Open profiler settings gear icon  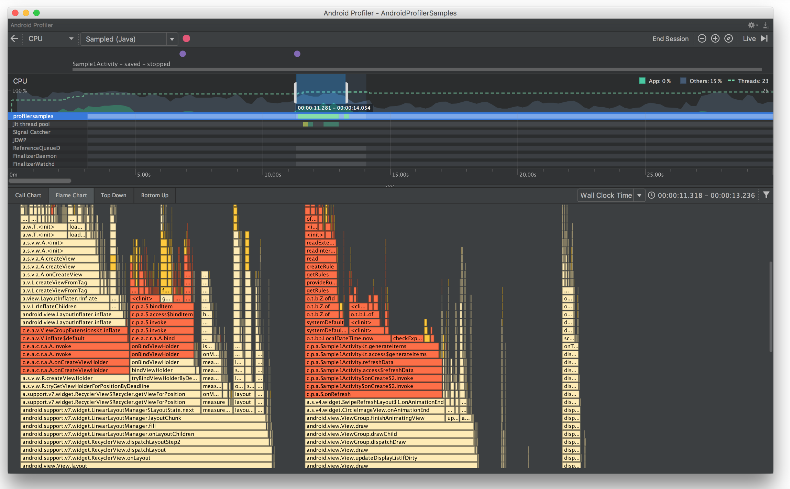[x=751, y=25]
